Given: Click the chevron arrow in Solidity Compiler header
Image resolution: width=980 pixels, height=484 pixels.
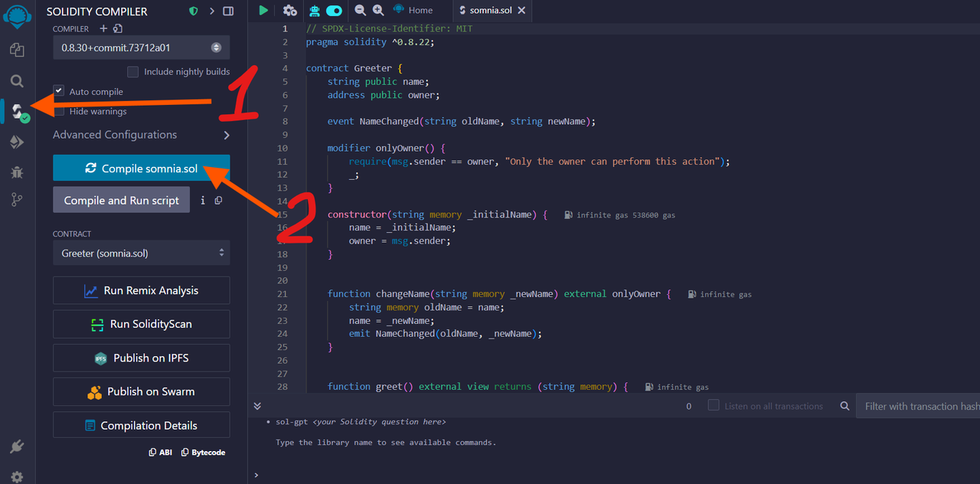Looking at the screenshot, I should tap(212, 11).
